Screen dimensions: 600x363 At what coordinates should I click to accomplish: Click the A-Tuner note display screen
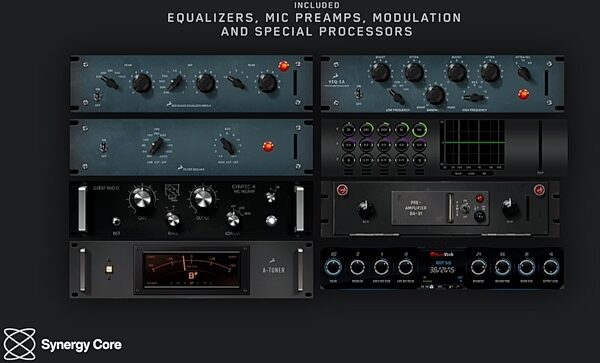pos(191,270)
